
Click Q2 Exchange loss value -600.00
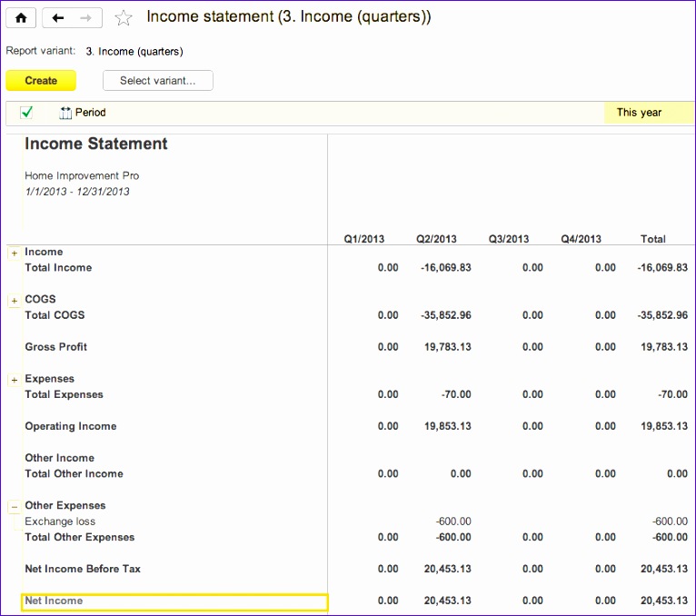pos(453,521)
